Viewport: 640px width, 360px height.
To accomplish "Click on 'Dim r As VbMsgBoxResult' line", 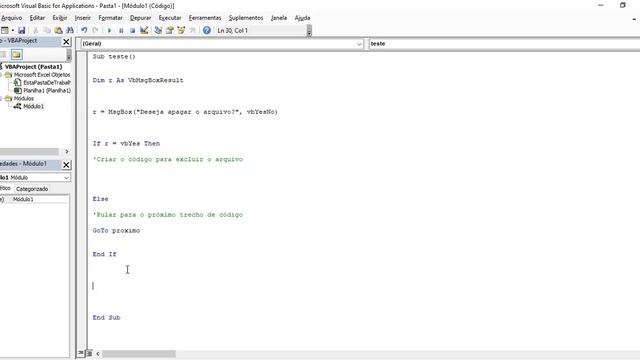I will [138, 80].
